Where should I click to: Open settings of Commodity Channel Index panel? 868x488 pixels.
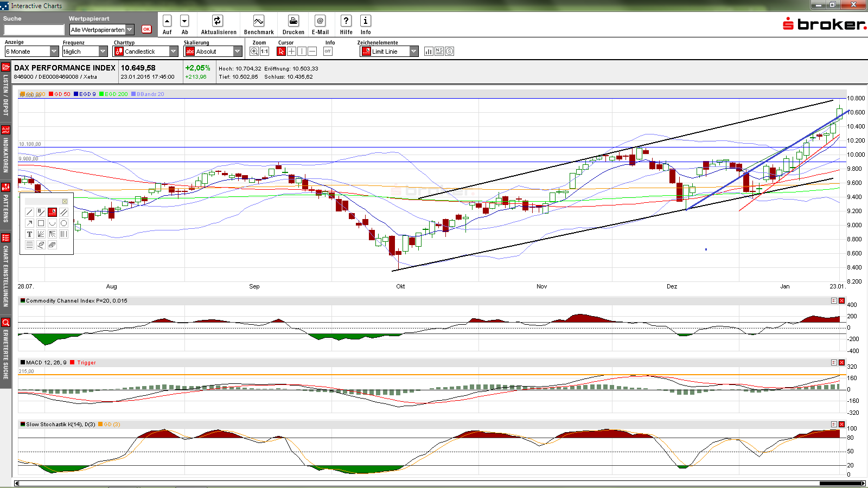pos(834,300)
